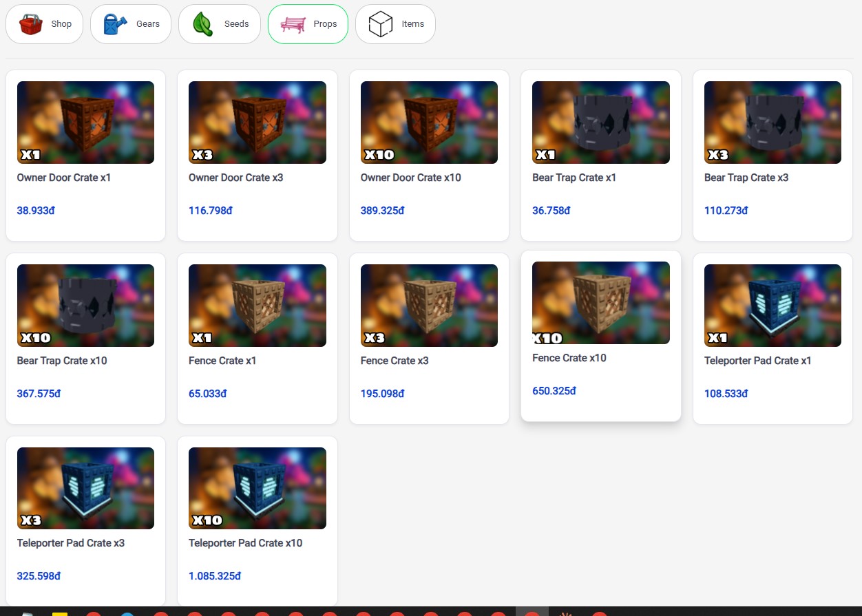Screen dimensions: 862x616
Task: Open the Items tab with box icon
Action: [x=395, y=24]
